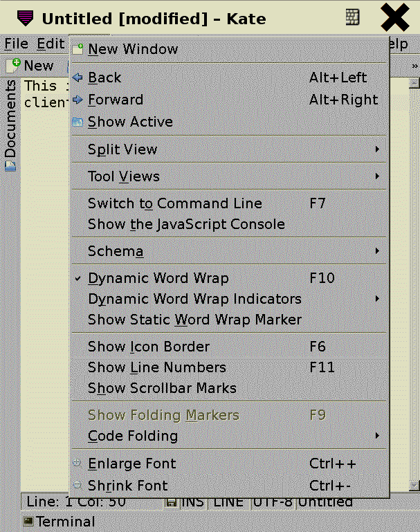420x532 pixels.
Task: Click the Shrink Font magnifier icon
Action: (77, 486)
